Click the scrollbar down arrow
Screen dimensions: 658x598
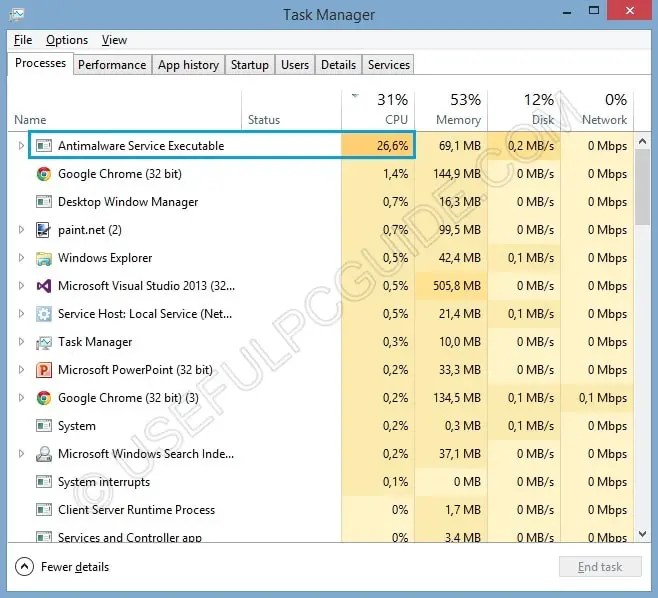pyautogui.click(x=642, y=534)
